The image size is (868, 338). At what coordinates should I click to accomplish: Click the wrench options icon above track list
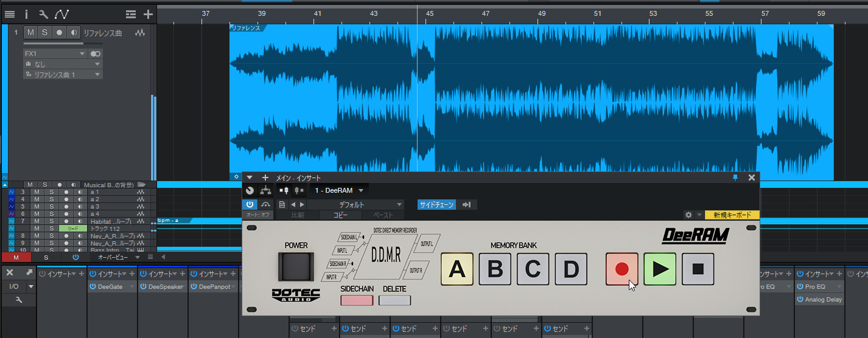43,14
